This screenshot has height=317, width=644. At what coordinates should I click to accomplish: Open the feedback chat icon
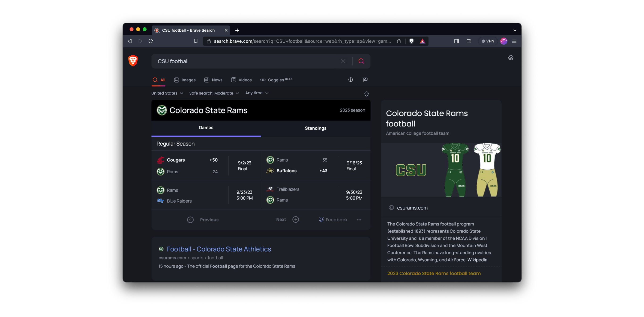(x=365, y=79)
